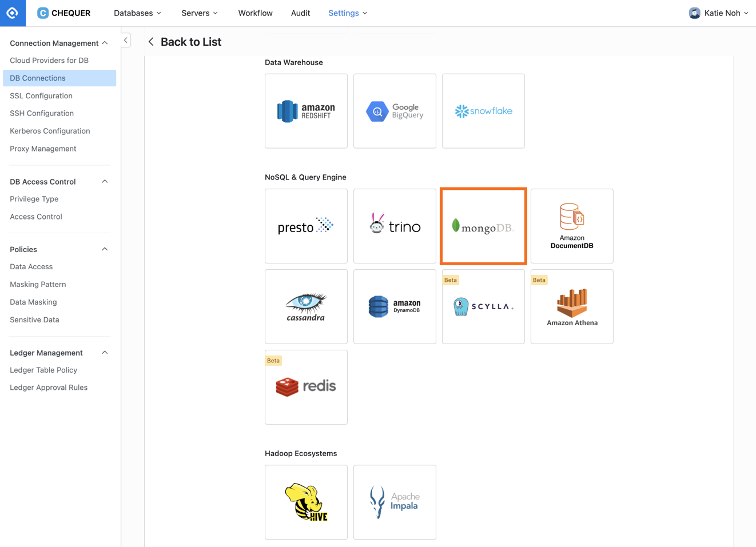Click Katie Noh's avatar icon
This screenshot has width=756, height=547.
(694, 13)
